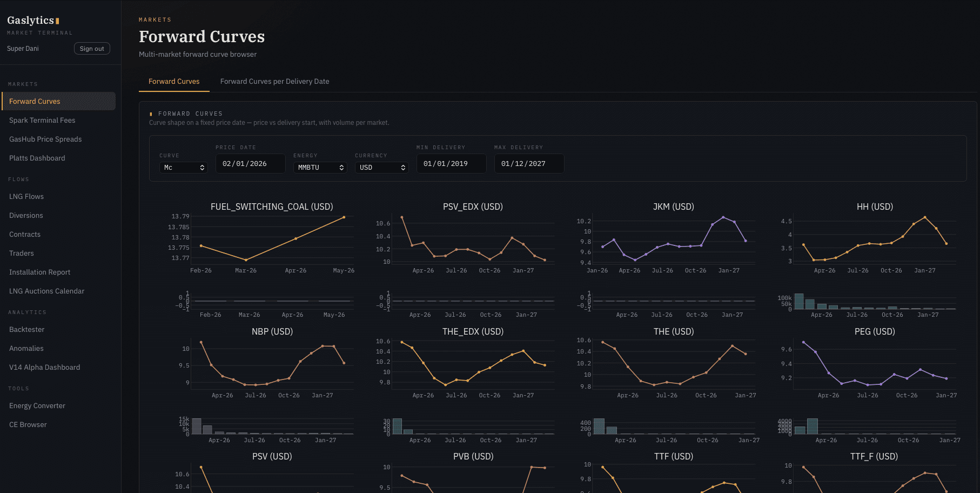The image size is (980, 493).
Task: Open the Currency dropdown showing USD
Action: [381, 168]
